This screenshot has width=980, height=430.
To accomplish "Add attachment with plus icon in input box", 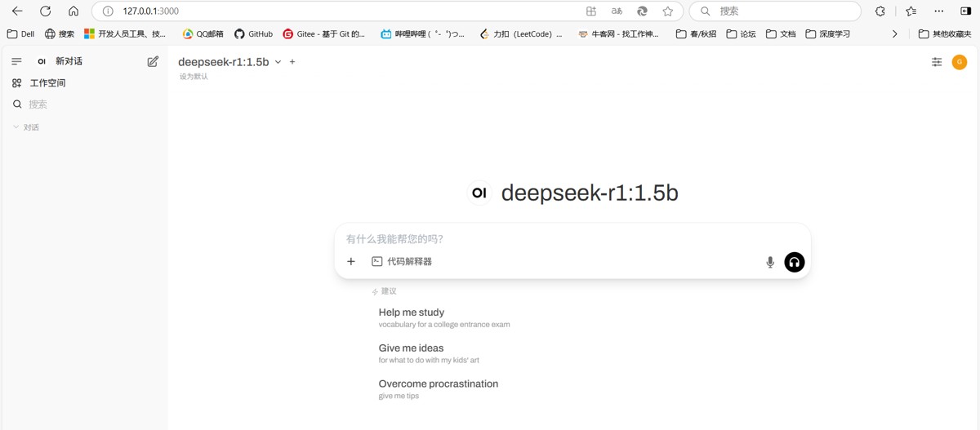I will (x=351, y=262).
